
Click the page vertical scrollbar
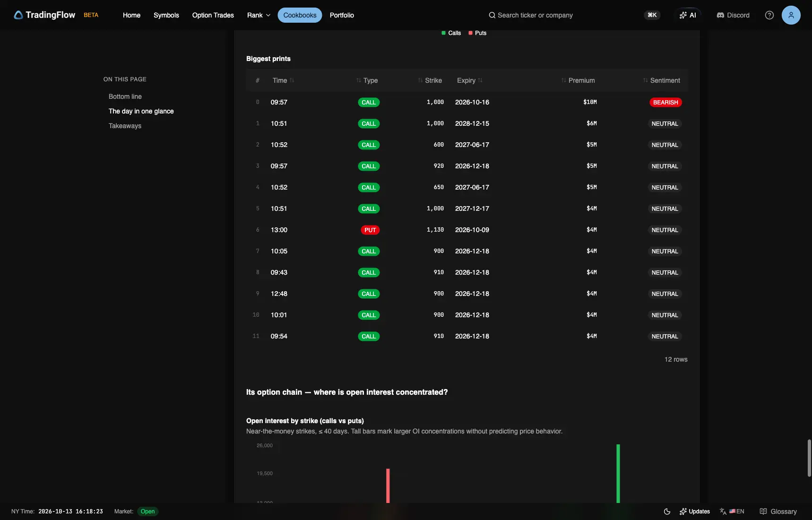[x=809, y=458]
